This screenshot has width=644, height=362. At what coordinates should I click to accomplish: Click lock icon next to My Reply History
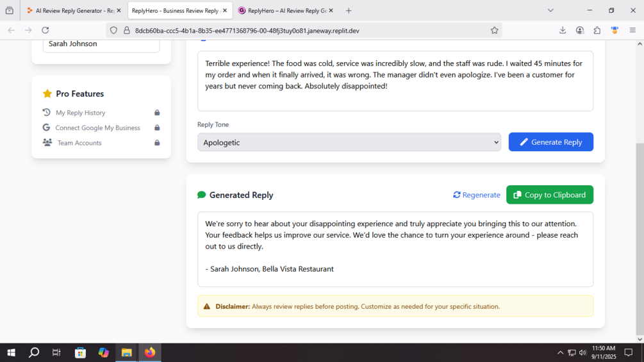tap(157, 113)
